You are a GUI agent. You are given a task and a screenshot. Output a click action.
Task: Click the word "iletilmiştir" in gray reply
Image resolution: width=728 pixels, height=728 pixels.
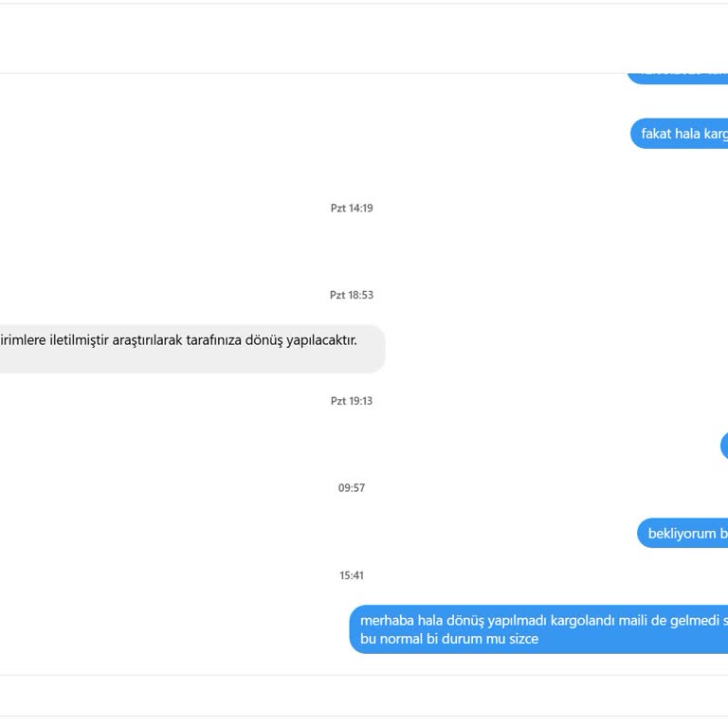tap(77, 339)
